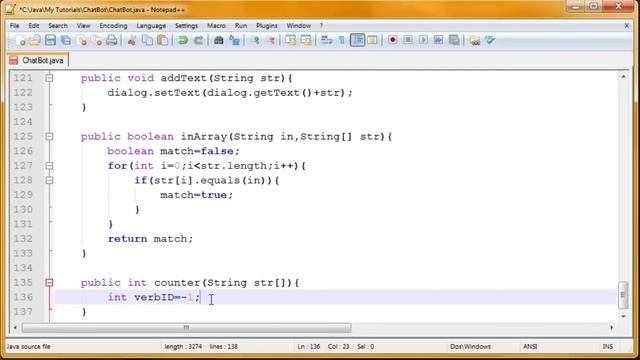This screenshot has height=360, width=640.
Task: Open the View menu
Action: 83,26
